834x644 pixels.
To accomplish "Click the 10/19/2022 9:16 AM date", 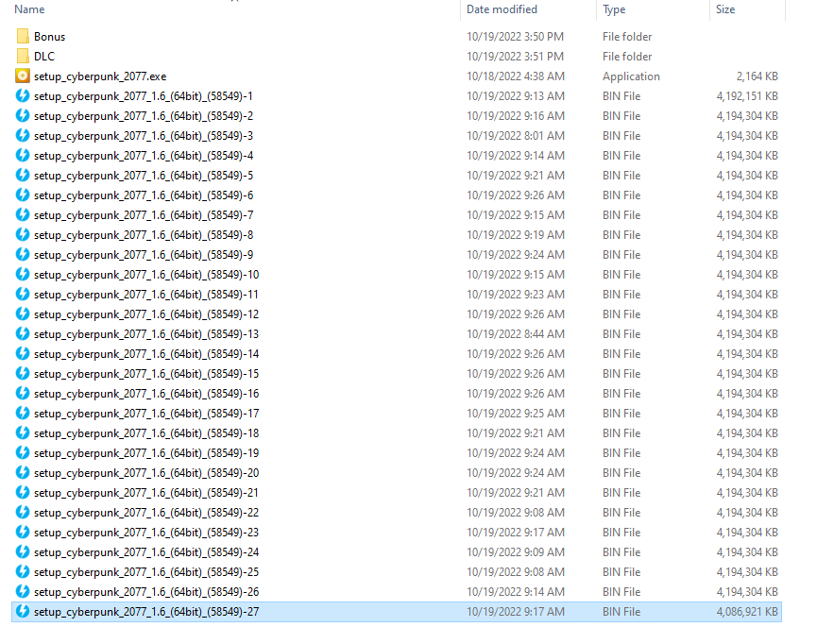I will [516, 116].
